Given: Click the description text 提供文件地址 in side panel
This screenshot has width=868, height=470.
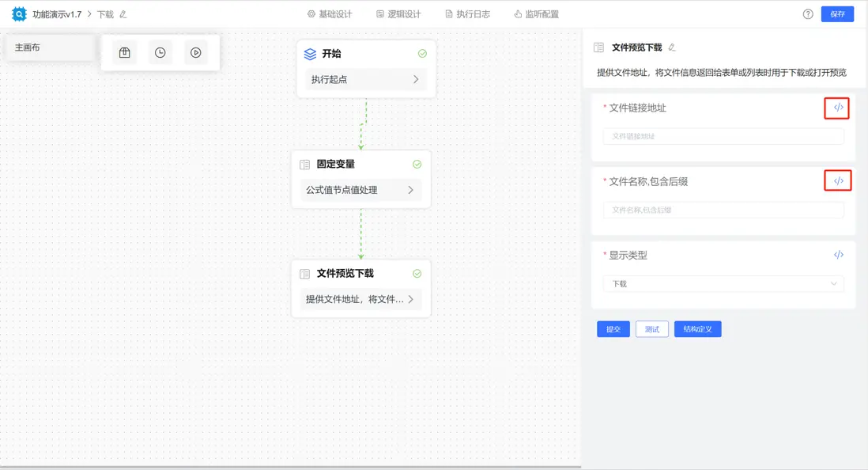Looking at the screenshot, I should pyautogui.click(x=721, y=73).
